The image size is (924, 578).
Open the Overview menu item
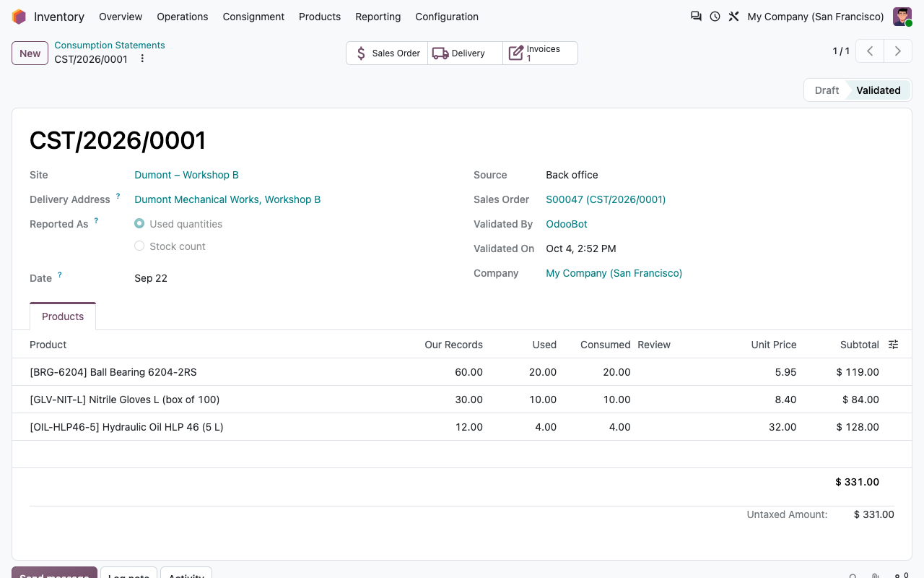tap(121, 17)
